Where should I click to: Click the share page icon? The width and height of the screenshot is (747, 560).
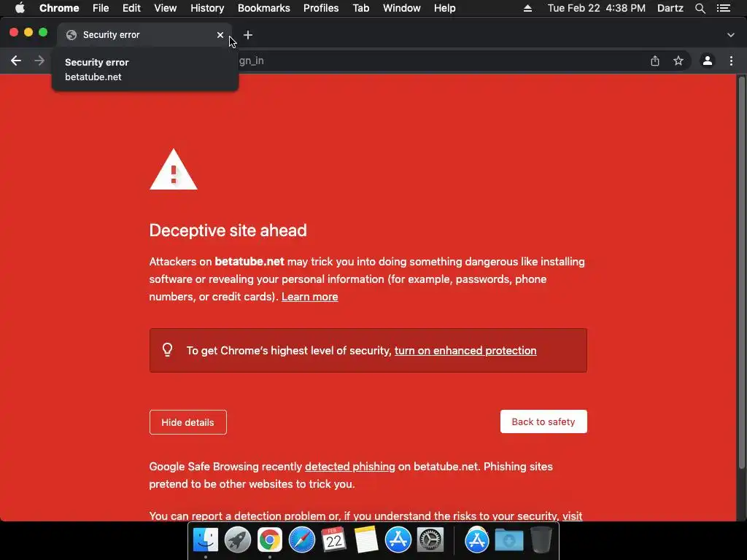[655, 61]
